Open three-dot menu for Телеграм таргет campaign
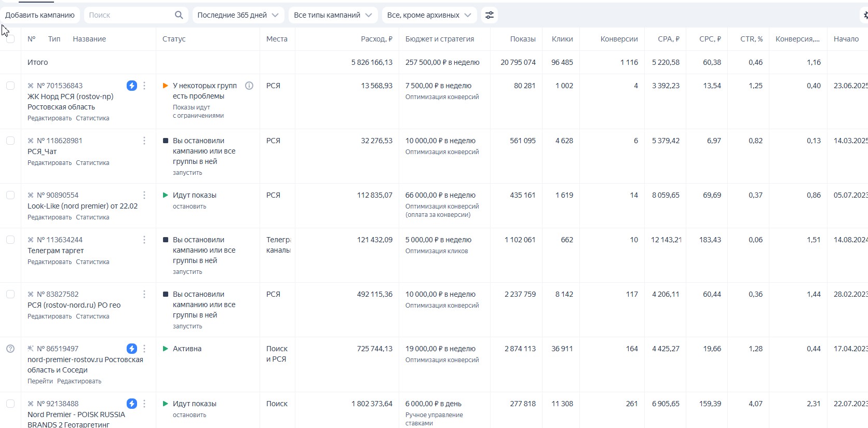Image resolution: width=868 pixels, height=428 pixels. click(144, 240)
